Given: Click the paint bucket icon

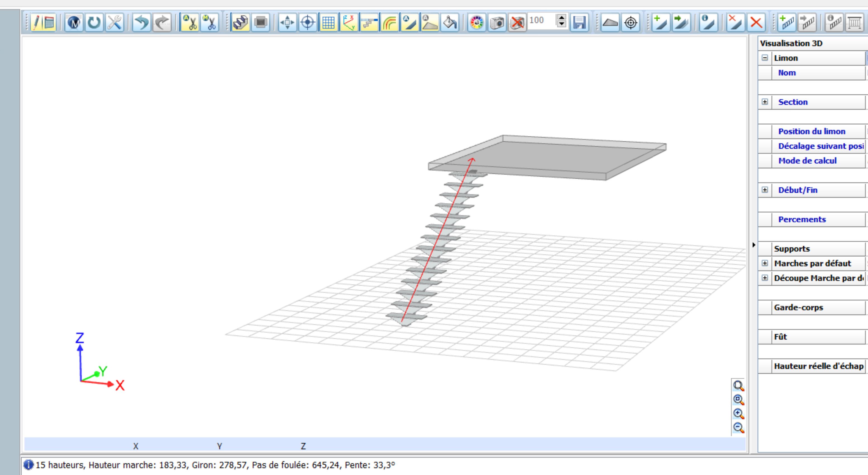Looking at the screenshot, I should pyautogui.click(x=450, y=23).
